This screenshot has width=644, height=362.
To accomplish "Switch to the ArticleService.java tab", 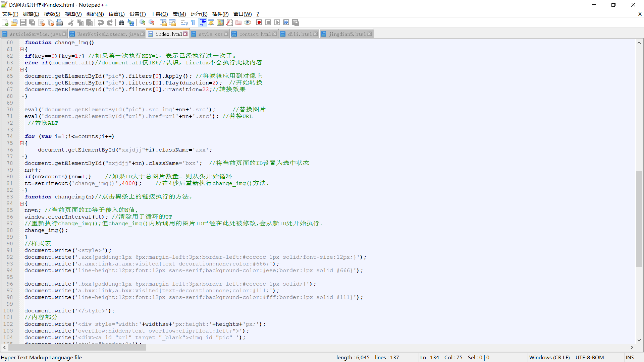I will pos(35,34).
